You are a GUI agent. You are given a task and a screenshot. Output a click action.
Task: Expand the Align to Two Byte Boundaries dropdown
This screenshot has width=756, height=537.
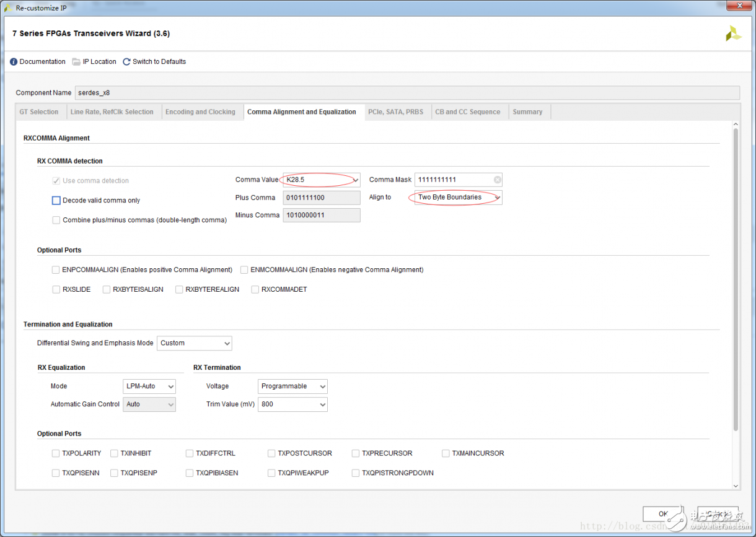pyautogui.click(x=458, y=198)
